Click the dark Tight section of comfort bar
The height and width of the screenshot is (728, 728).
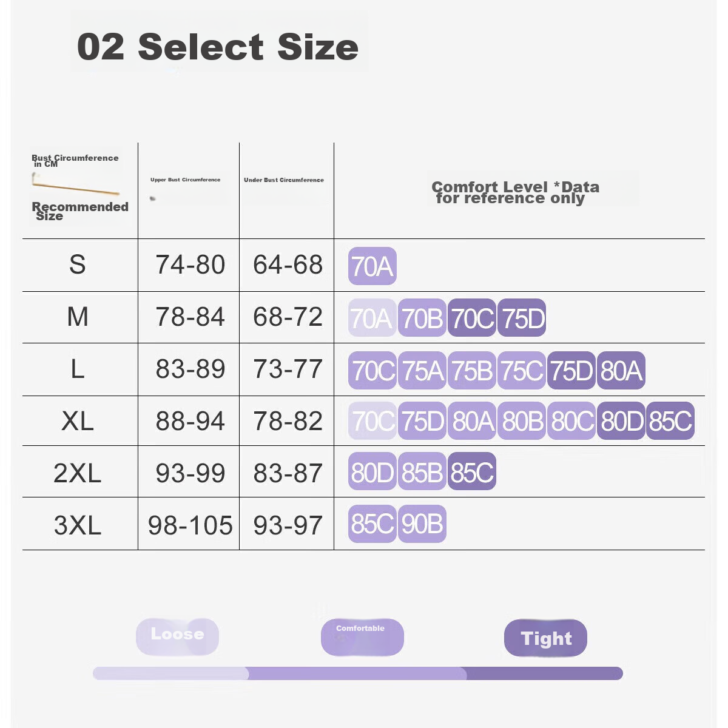[545, 673]
